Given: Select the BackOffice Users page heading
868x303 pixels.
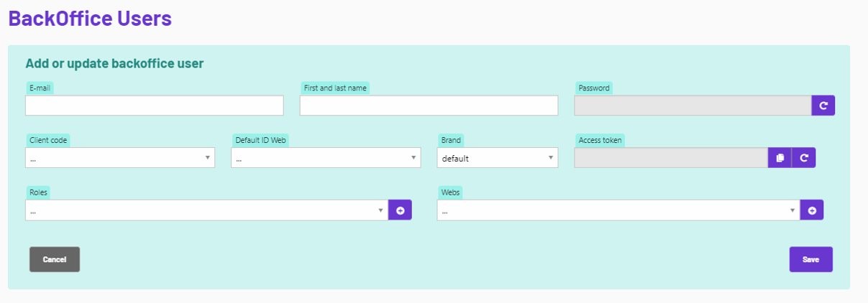Looking at the screenshot, I should 90,18.
